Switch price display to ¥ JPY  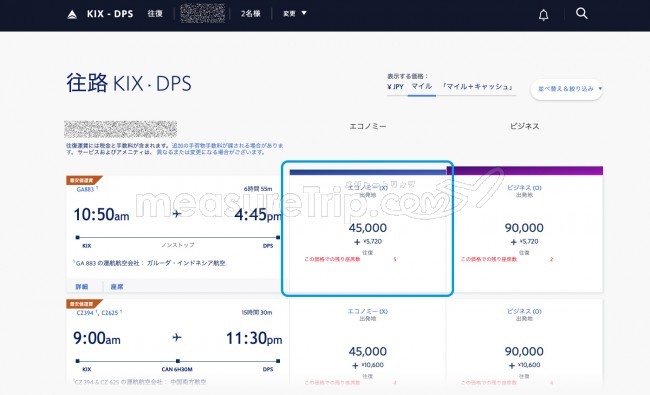pyautogui.click(x=395, y=87)
